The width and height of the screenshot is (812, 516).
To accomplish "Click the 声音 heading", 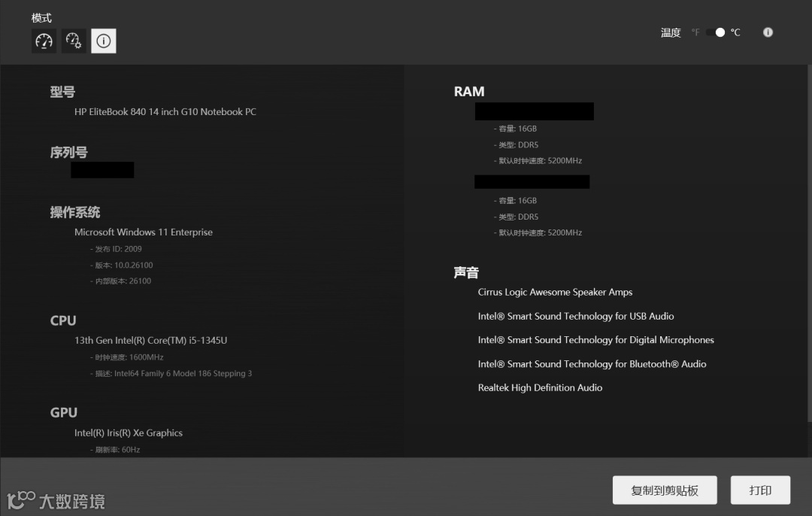I will (x=466, y=272).
